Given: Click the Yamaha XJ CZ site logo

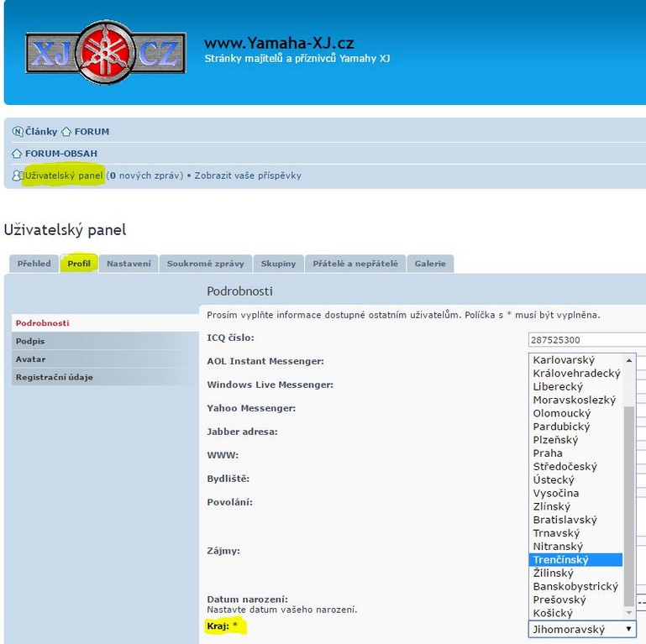Looking at the screenshot, I should click(x=106, y=52).
